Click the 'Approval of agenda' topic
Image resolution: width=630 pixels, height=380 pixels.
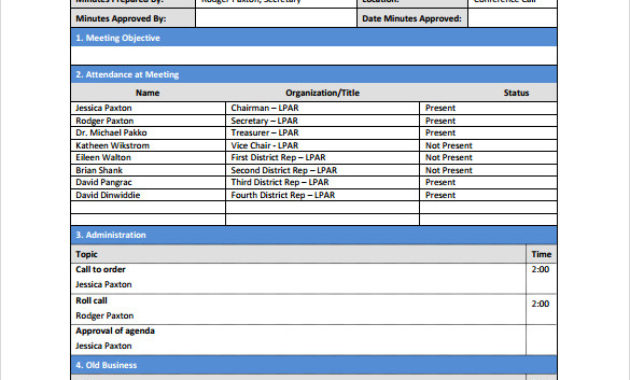(115, 331)
